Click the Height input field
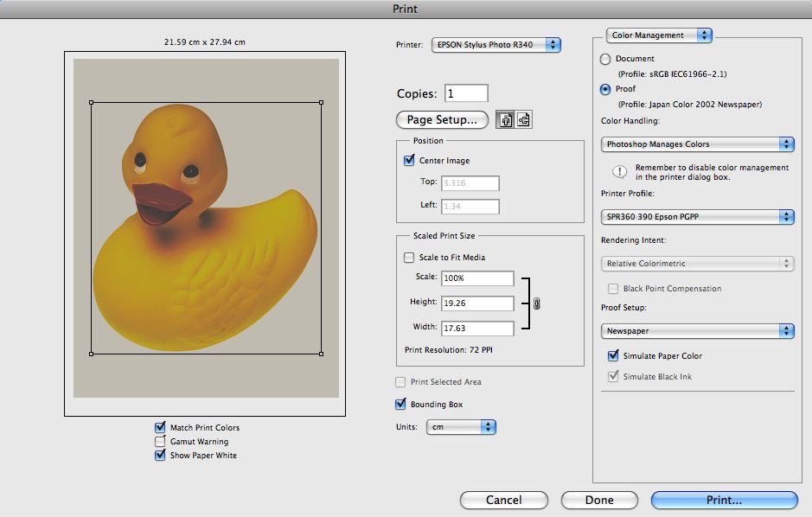 click(x=477, y=303)
